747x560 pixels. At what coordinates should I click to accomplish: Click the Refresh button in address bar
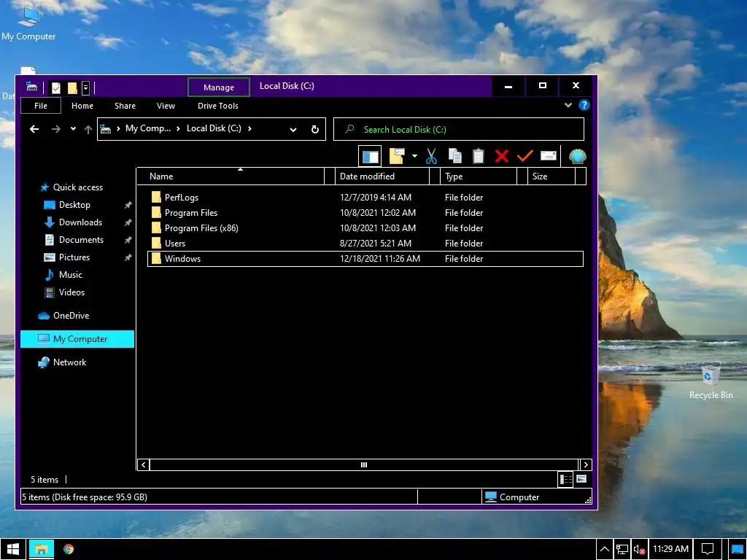(314, 130)
